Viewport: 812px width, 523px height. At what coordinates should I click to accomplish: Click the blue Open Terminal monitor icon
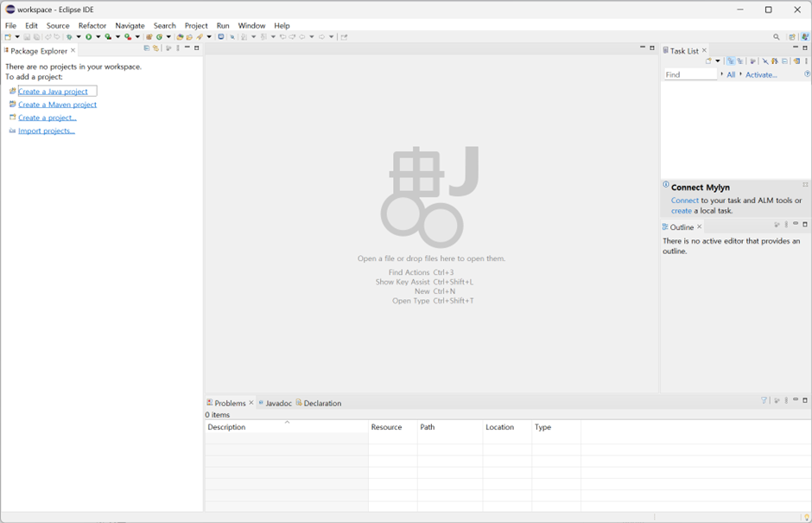(x=220, y=37)
